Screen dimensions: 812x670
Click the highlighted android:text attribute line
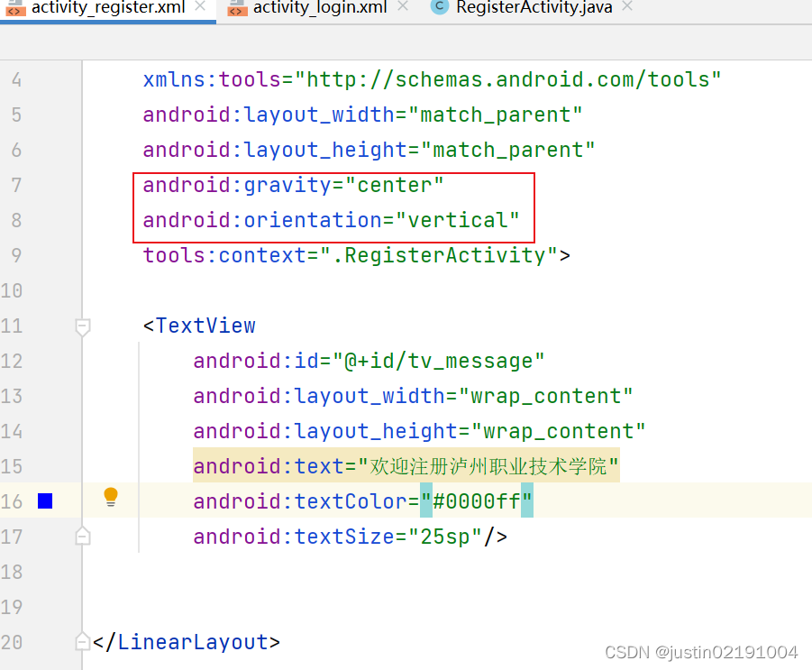[406, 466]
